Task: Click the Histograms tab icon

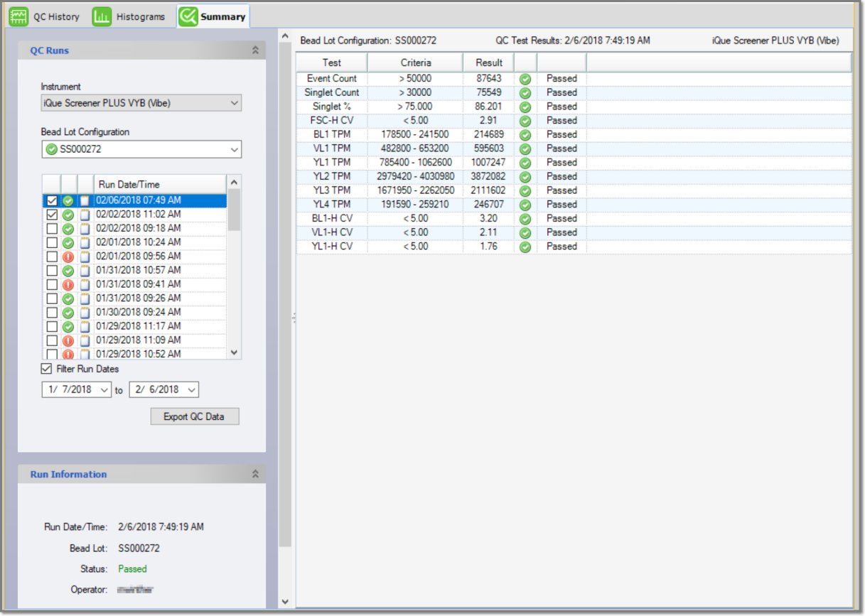Action: (x=102, y=16)
